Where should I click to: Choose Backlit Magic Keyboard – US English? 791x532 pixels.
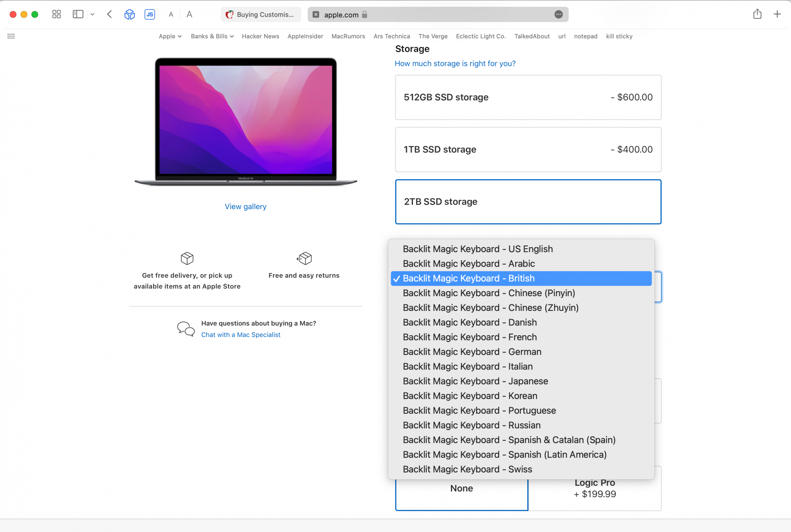pos(477,249)
